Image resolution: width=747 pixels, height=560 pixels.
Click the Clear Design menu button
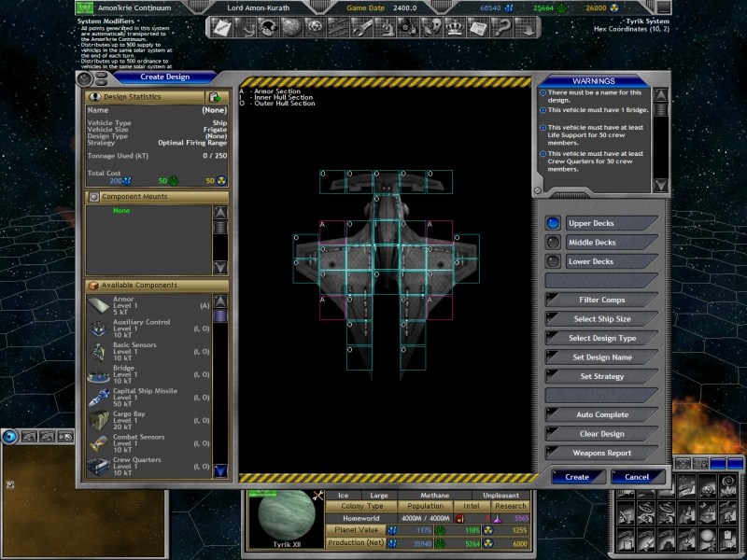tap(601, 434)
